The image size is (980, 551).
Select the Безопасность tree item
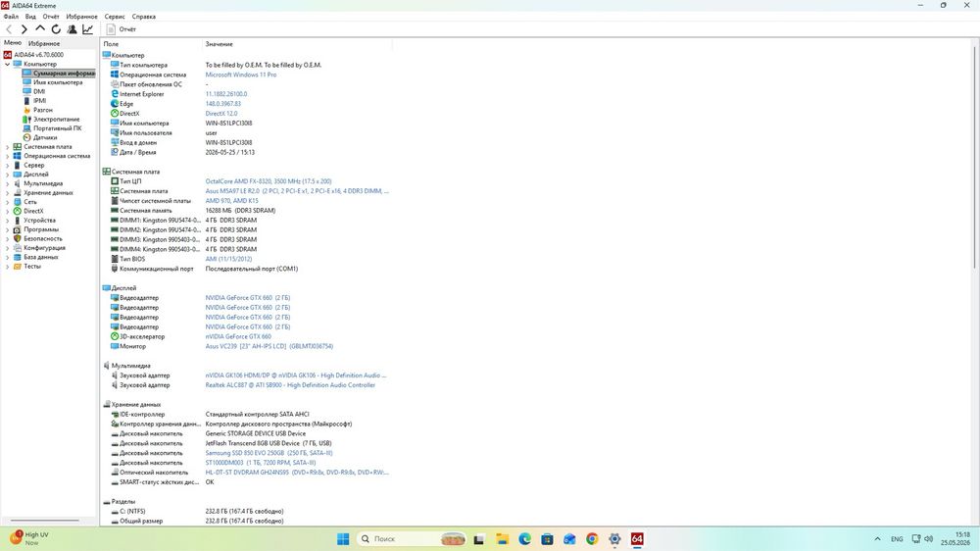42,239
